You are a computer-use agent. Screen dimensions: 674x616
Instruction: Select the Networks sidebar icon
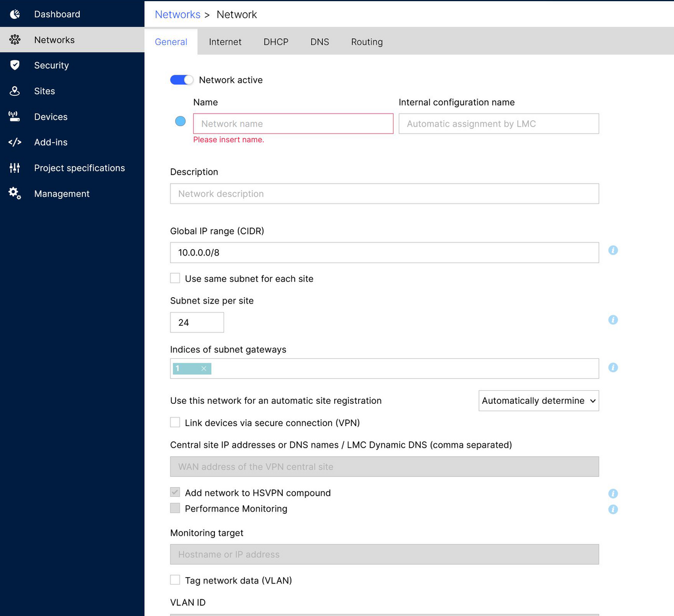pyautogui.click(x=15, y=39)
